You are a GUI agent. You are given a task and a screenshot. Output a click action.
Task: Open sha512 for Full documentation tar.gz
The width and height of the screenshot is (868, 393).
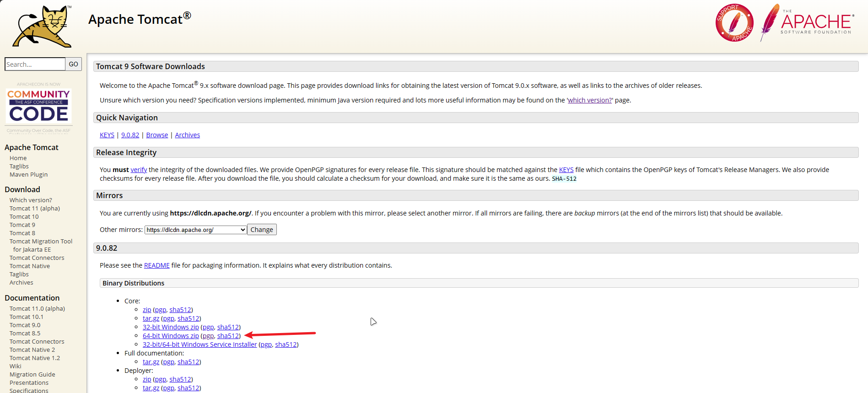click(189, 362)
